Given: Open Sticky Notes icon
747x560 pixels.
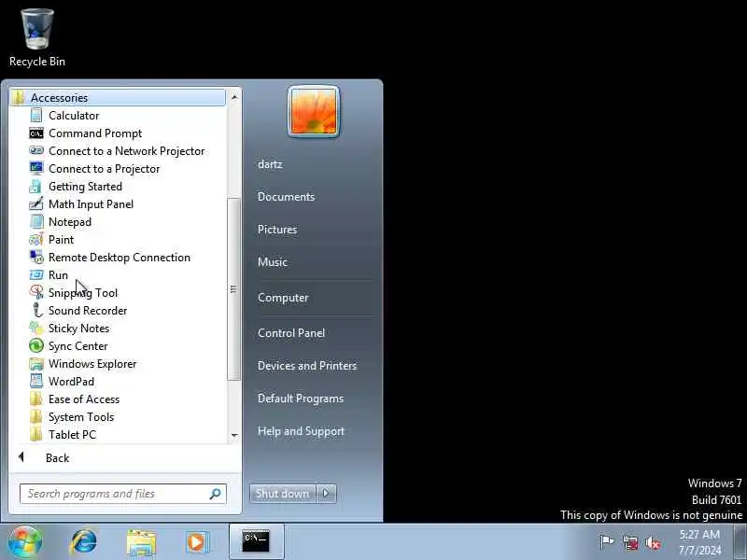Looking at the screenshot, I should (36, 329).
